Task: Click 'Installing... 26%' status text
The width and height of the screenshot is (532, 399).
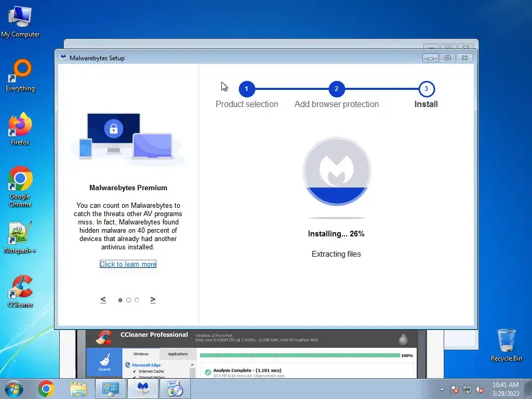Action: pos(336,234)
